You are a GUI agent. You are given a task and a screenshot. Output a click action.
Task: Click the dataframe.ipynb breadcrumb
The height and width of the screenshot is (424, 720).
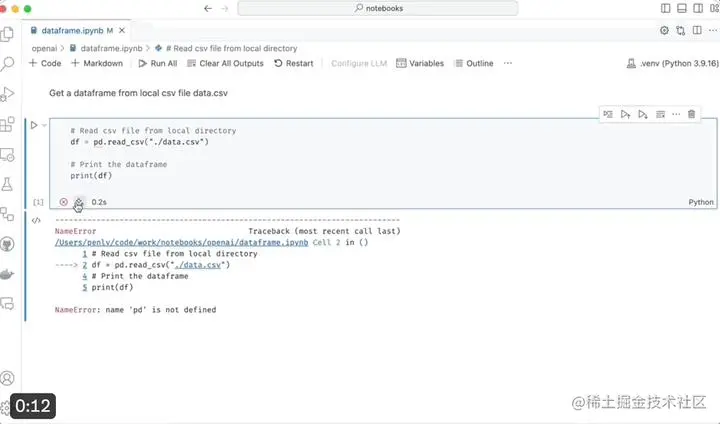[111, 48]
